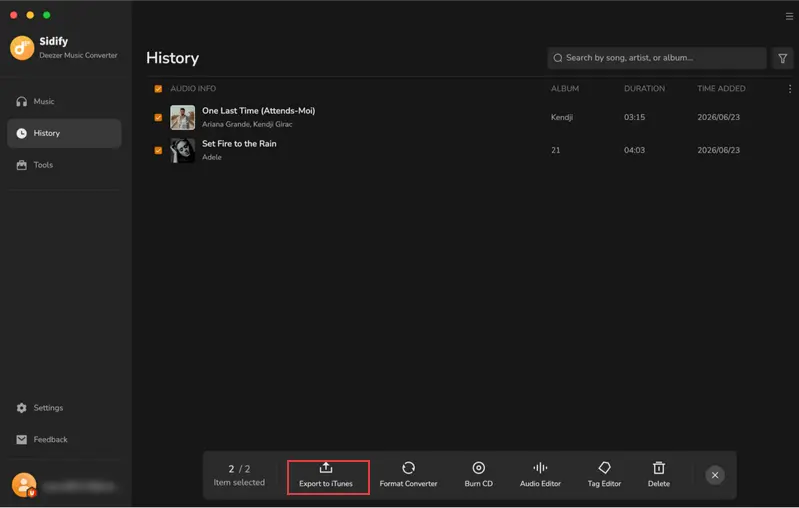Click the One Last Time album thumbnail

[x=182, y=117]
